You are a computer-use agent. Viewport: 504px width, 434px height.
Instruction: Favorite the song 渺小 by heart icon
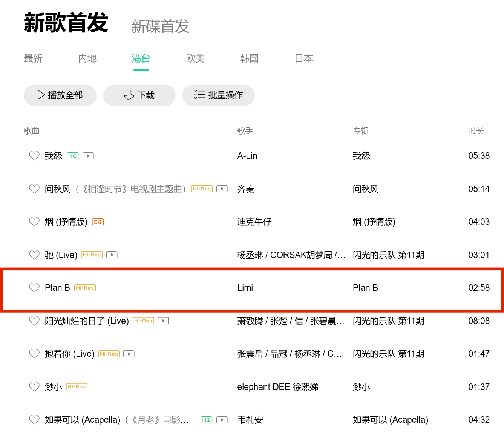(x=34, y=387)
